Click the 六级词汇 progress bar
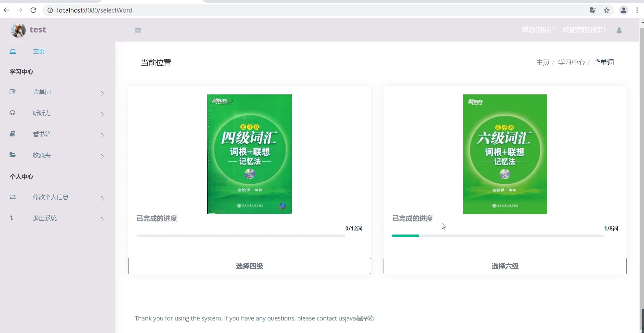This screenshot has width=644, height=333. (x=498, y=236)
